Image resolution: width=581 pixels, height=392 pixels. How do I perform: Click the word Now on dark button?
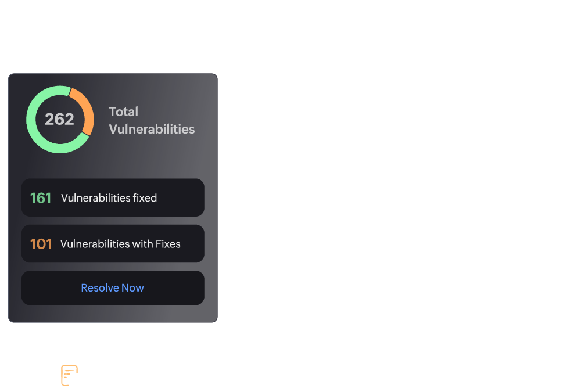[x=132, y=288]
